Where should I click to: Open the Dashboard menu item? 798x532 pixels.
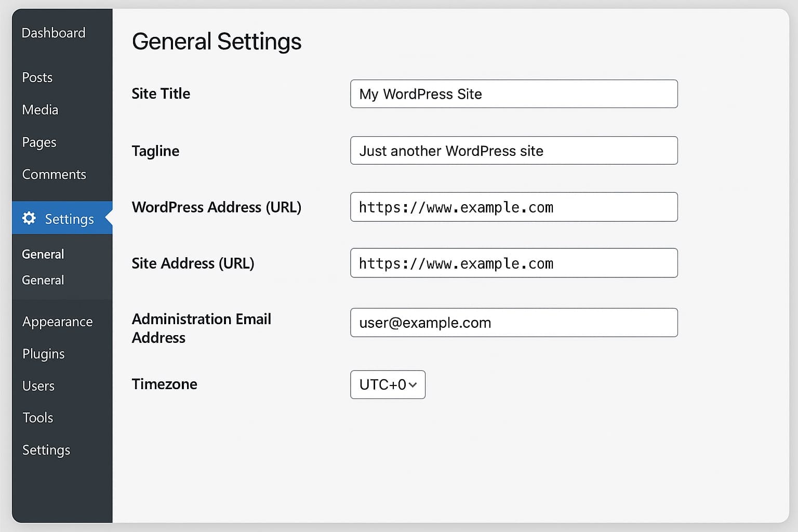[54, 33]
